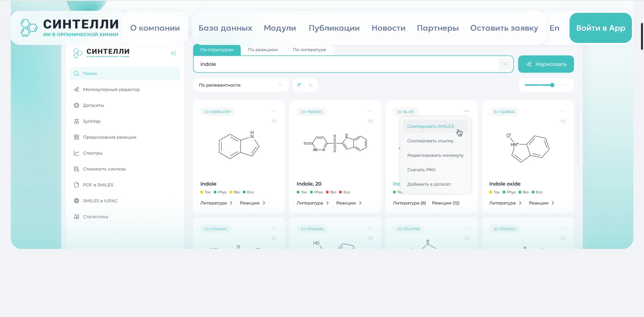Open PDF в SMILES sidebar item
This screenshot has width=644, height=317.
[94, 185]
